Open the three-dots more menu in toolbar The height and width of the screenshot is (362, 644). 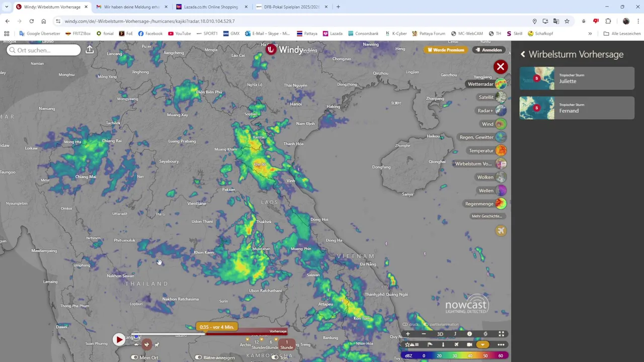click(x=501, y=345)
